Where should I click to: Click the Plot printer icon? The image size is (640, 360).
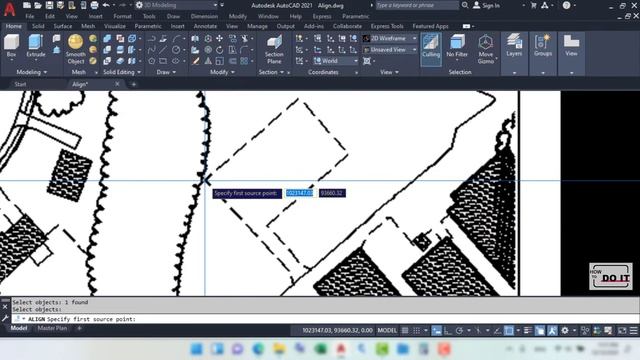pyautogui.click(x=94, y=5)
